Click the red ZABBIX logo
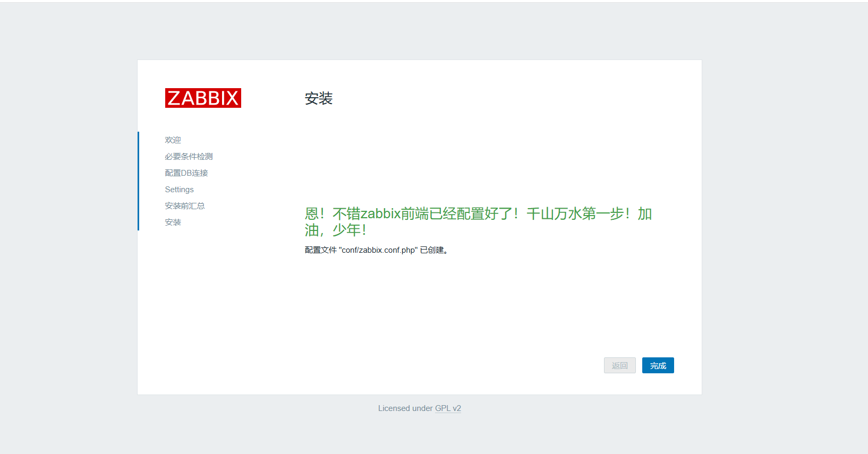 tap(203, 98)
